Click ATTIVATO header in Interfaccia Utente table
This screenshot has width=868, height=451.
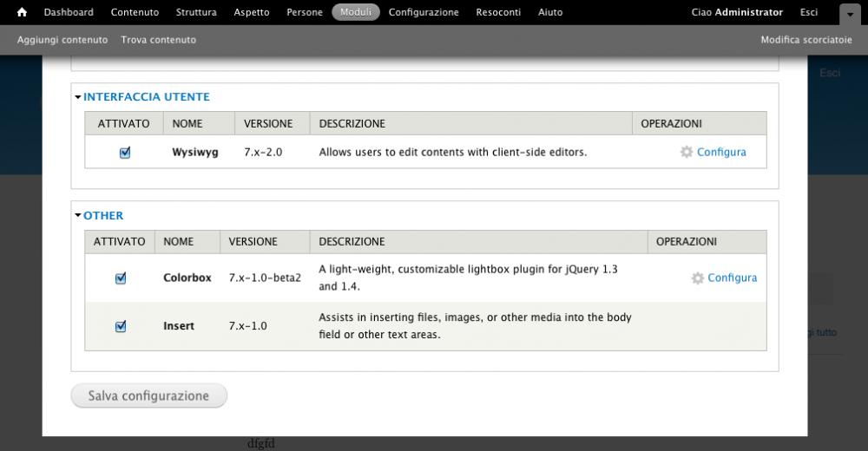pos(123,123)
